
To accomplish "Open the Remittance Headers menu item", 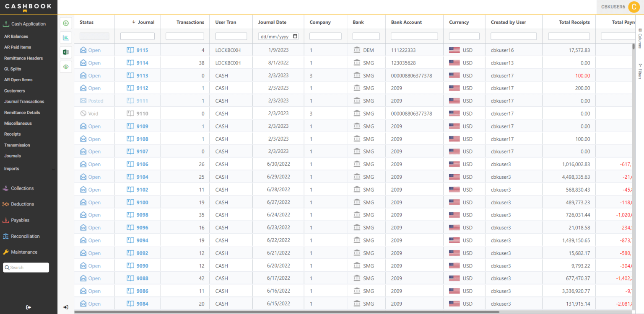I will point(24,58).
